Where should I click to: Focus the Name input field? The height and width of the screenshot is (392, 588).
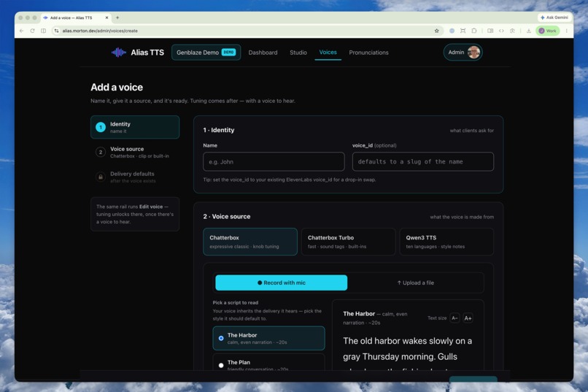click(x=274, y=161)
